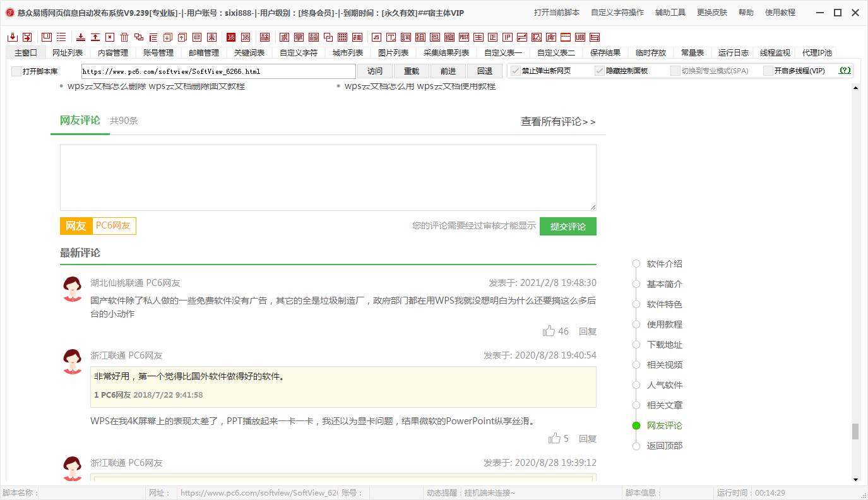Toggle the 切换到专业模式(SPA) checkbox
This screenshot has width=868, height=500.
click(x=675, y=71)
